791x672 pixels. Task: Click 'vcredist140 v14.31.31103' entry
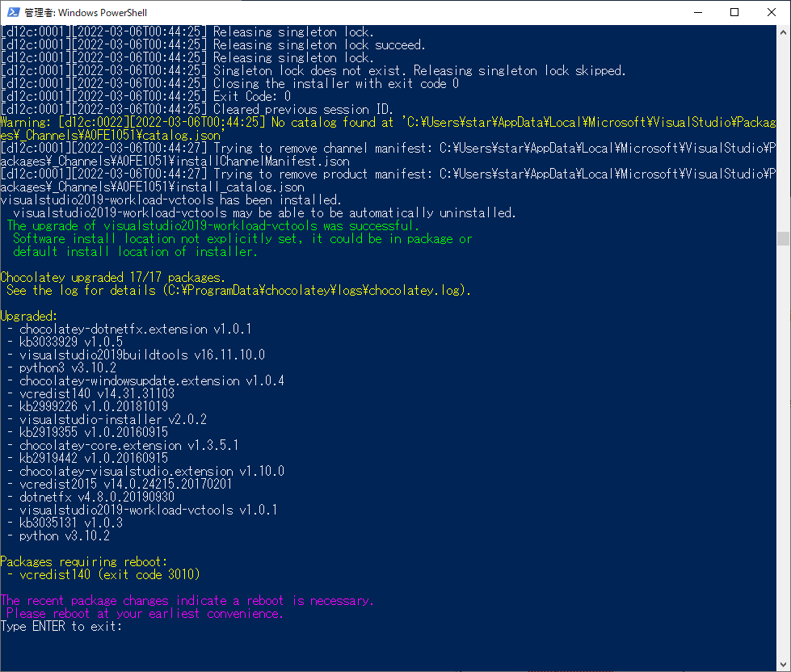(97, 393)
